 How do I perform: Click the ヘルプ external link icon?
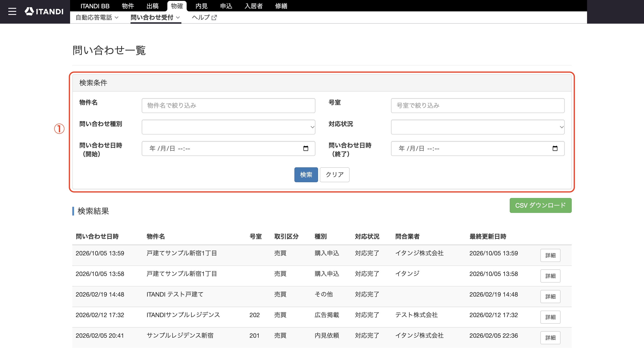[x=214, y=18]
